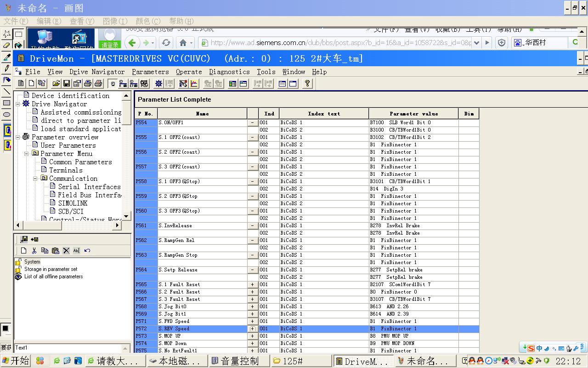Screen dimensions: 588x368
Task: Click the online connection toolbar icon
Action: [123, 84]
